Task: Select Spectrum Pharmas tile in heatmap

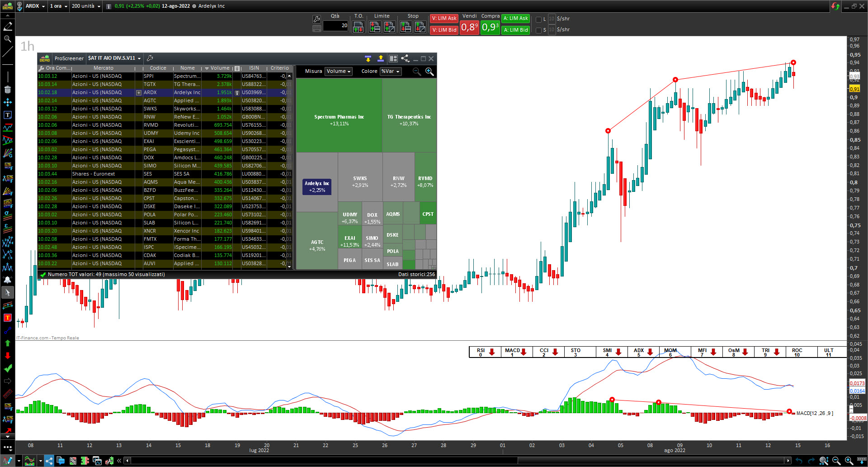Action: (x=339, y=116)
